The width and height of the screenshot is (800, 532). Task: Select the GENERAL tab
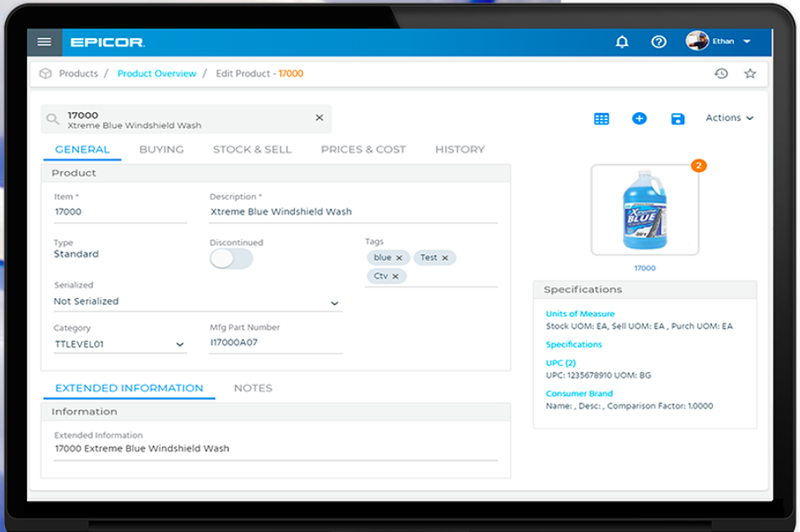82,149
